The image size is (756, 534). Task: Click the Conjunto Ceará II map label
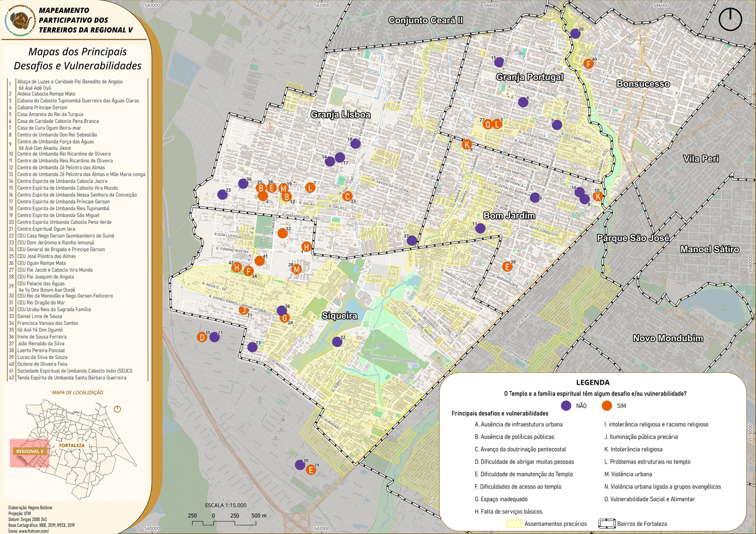(425, 20)
